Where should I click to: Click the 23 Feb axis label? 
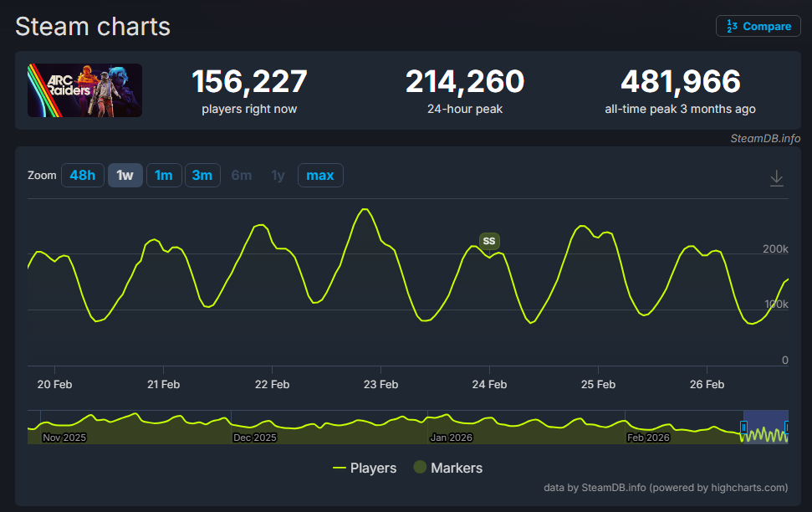381,385
